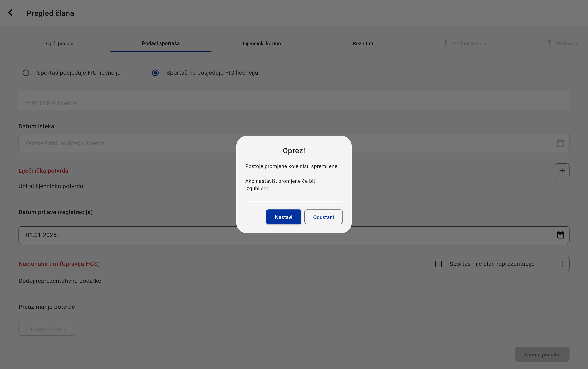Select 'Sportaš posjeduje FIG licenciju' radio
588x369 pixels.
[x=26, y=73]
